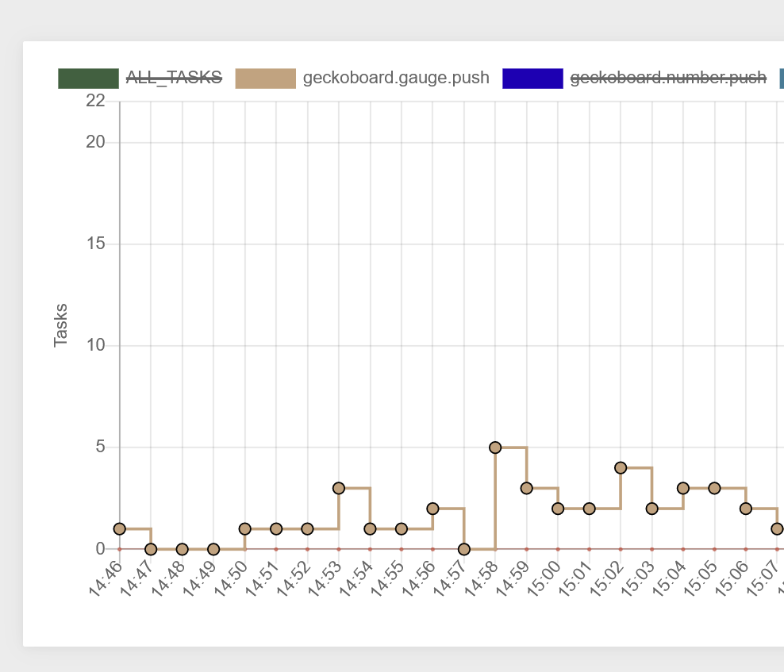Select the zero-value point at 14:48
The height and width of the screenshot is (672, 784).
coord(183,549)
